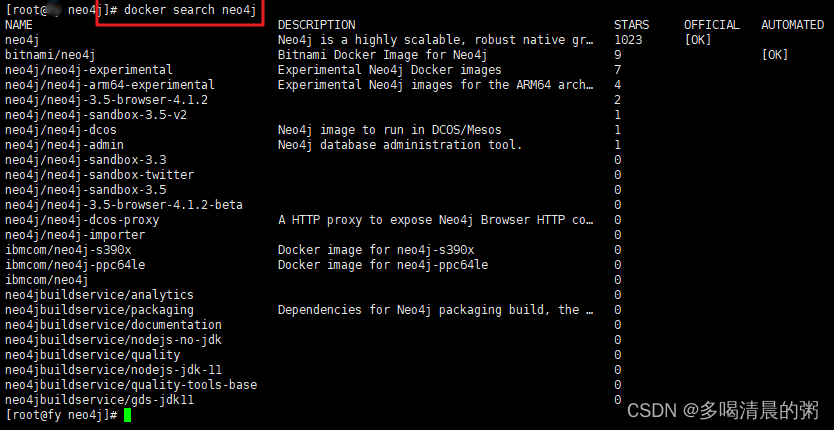This screenshot has height=430, width=834.
Task: Click the neo4jbuildservice/analytics entry
Action: (99, 294)
